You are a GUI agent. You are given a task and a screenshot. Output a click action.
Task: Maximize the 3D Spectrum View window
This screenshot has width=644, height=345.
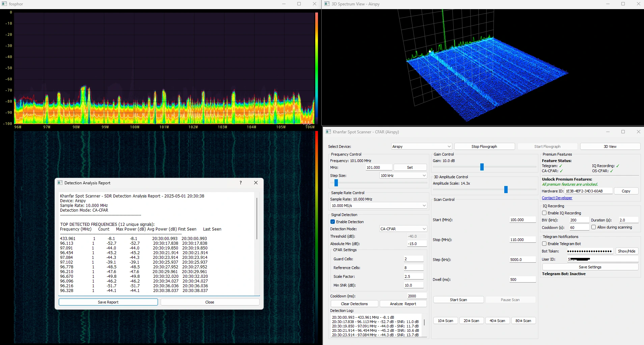[623, 4]
